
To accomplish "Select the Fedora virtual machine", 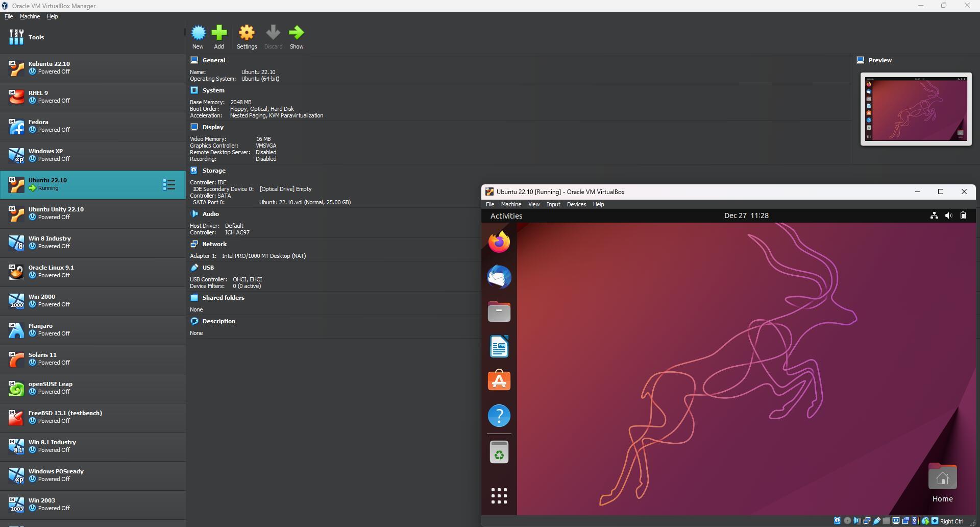I will pyautogui.click(x=92, y=126).
